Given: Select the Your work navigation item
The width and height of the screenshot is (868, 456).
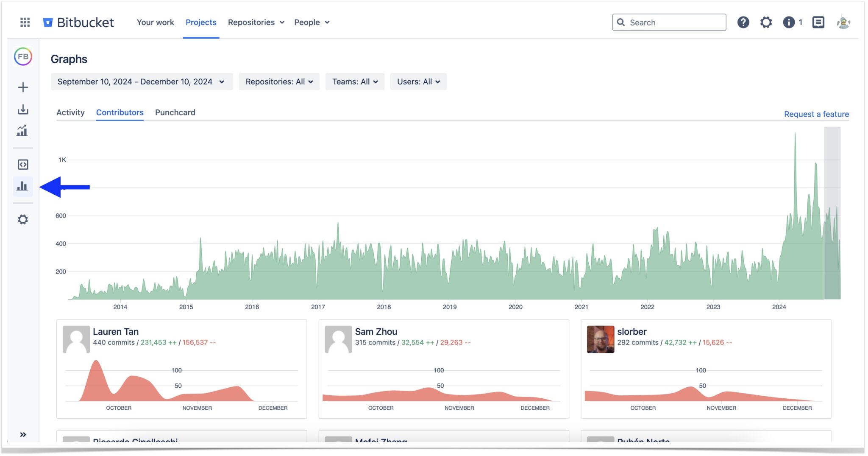Looking at the screenshot, I should [x=156, y=22].
